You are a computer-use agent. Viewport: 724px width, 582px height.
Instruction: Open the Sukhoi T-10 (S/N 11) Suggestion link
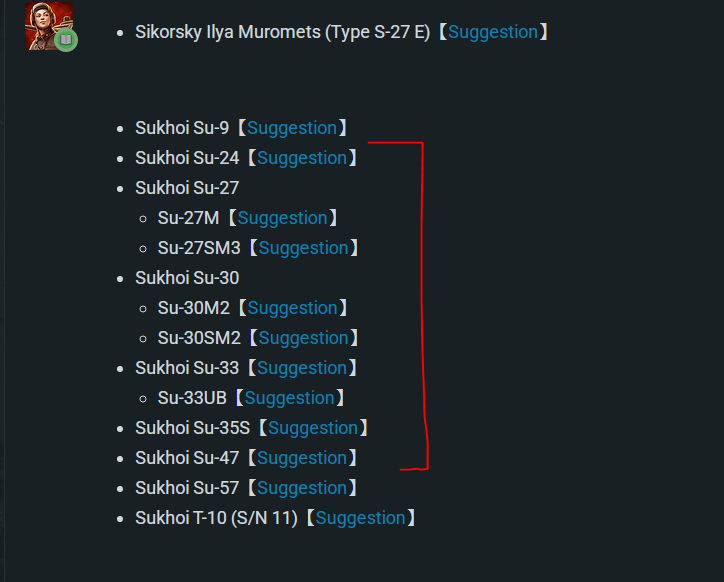click(x=360, y=518)
